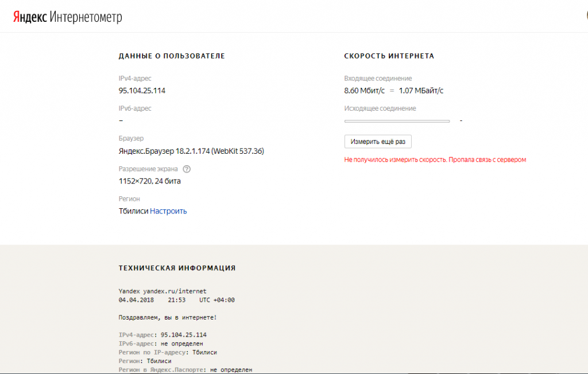588x374 pixels.
Task: Click the ТЕХНИЧЕСКАЯ ИНФОРМАЦИЯ heading
Action: tap(177, 268)
